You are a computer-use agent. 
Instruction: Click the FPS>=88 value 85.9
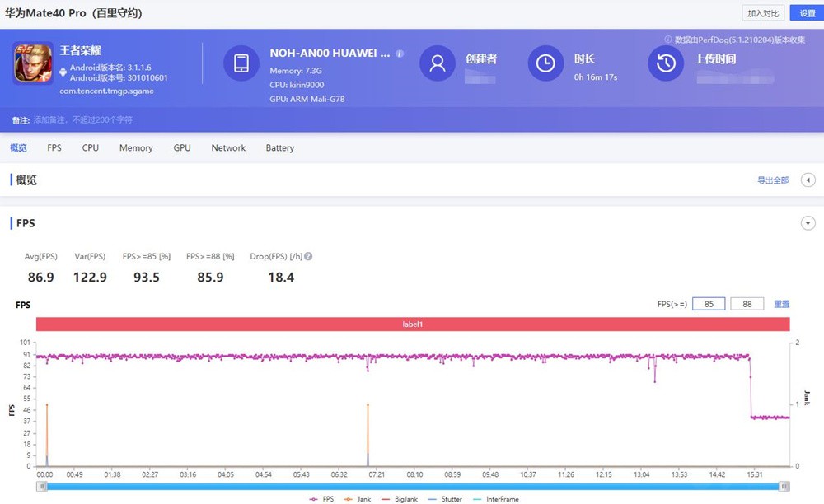(210, 278)
